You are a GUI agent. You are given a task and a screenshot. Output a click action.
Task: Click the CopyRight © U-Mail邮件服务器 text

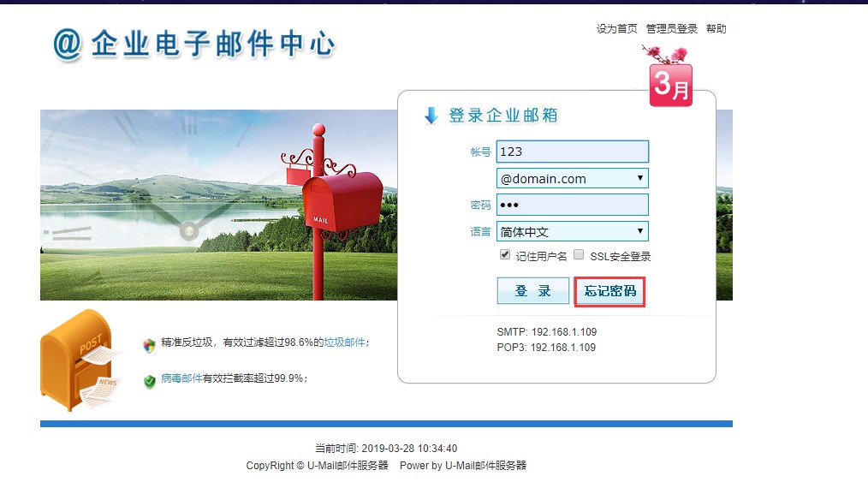point(318,465)
